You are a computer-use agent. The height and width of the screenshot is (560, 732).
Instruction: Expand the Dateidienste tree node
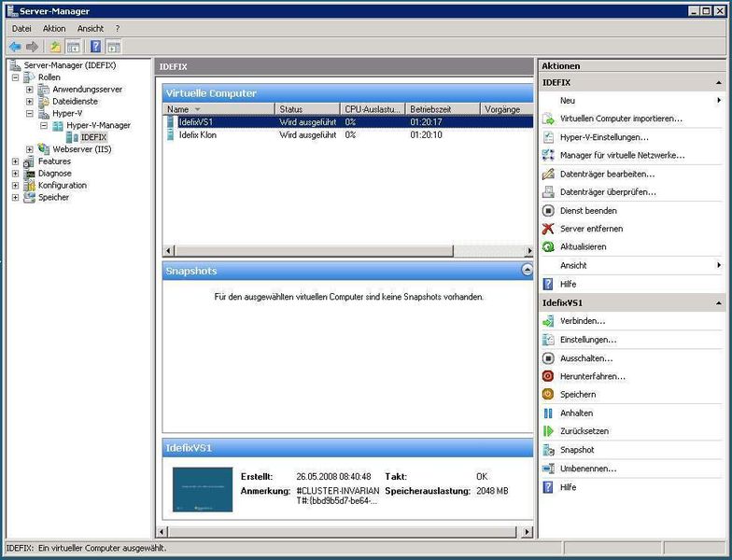30,101
